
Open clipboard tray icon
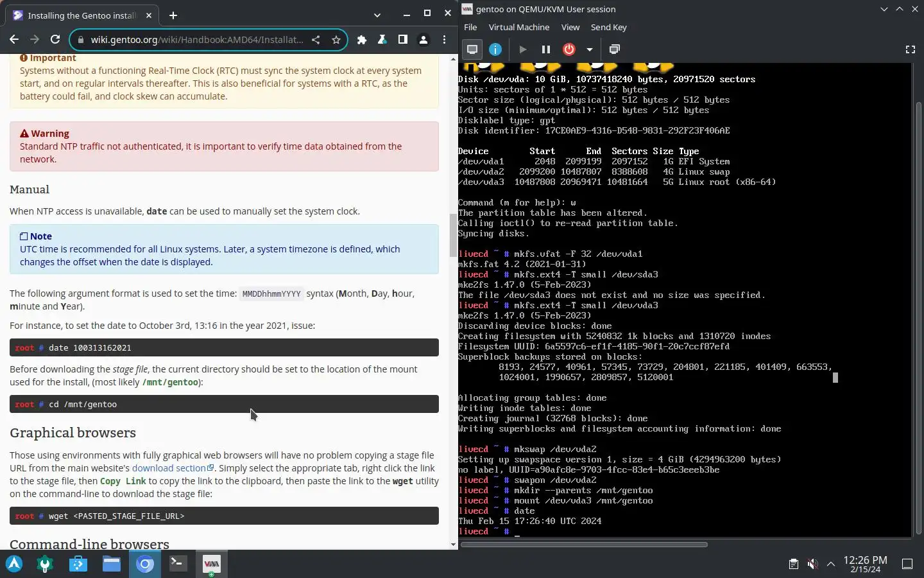(x=793, y=564)
